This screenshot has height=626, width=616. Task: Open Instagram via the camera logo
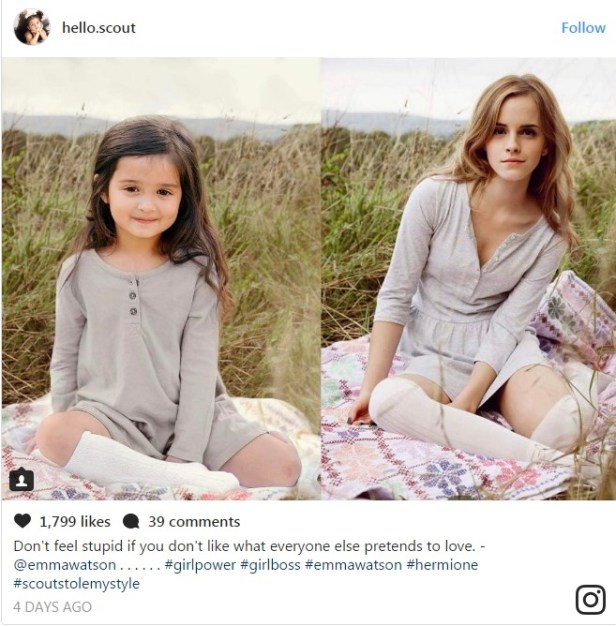[590, 600]
